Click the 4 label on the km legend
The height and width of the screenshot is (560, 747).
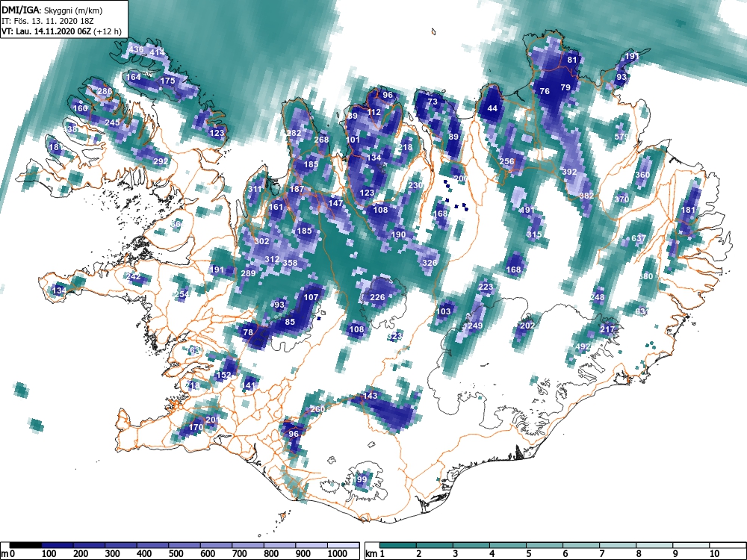492,554
